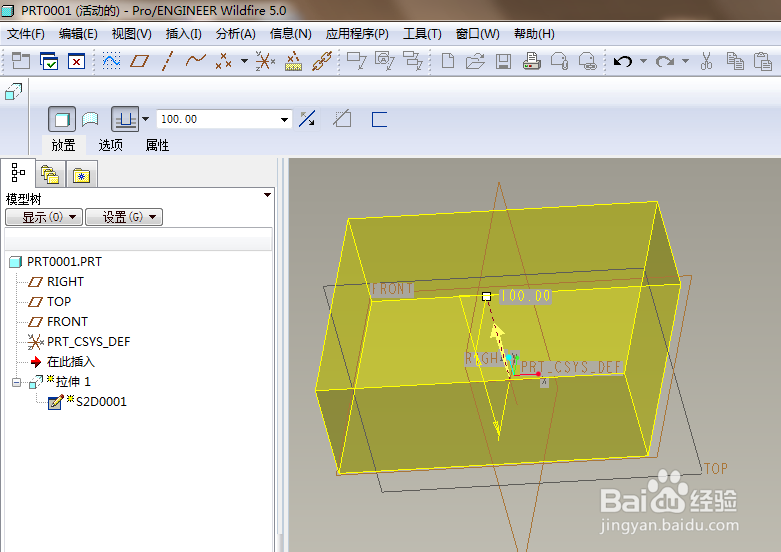The width and height of the screenshot is (781, 552).
Task: Click the extrude feature icon beside dashboard
Action: pyautogui.click(x=13, y=92)
